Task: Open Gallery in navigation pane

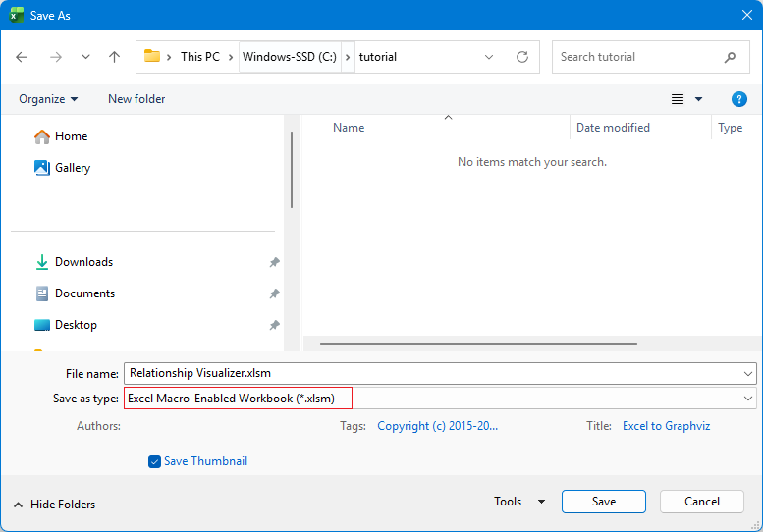Action: pos(72,168)
